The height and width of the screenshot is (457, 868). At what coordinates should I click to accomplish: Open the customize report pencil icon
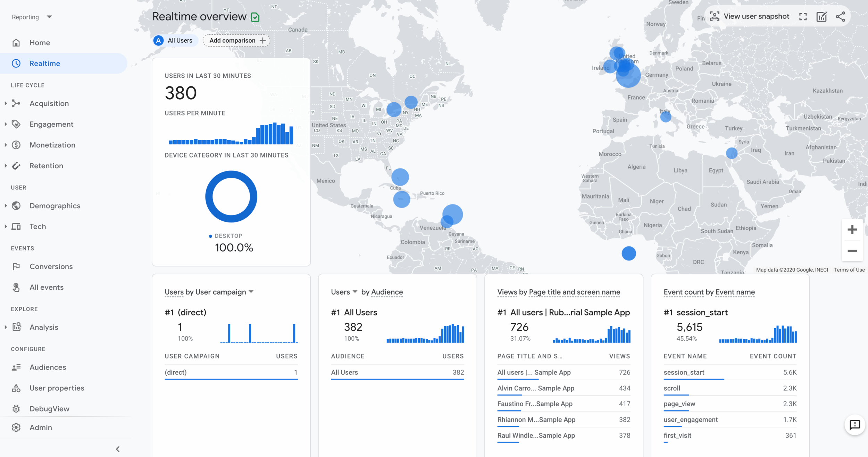[822, 16]
